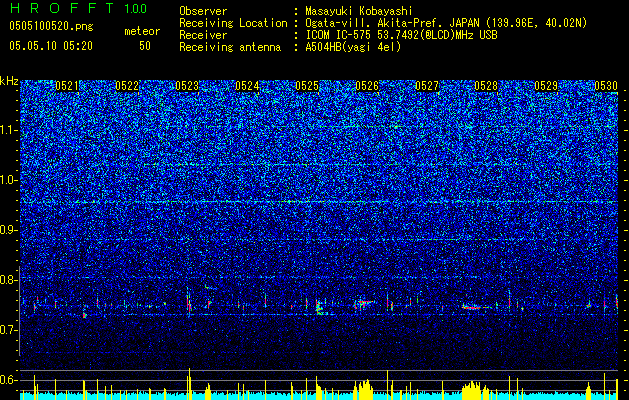Click the Receiving Location label
This screenshot has width=629, height=400.
233,23
